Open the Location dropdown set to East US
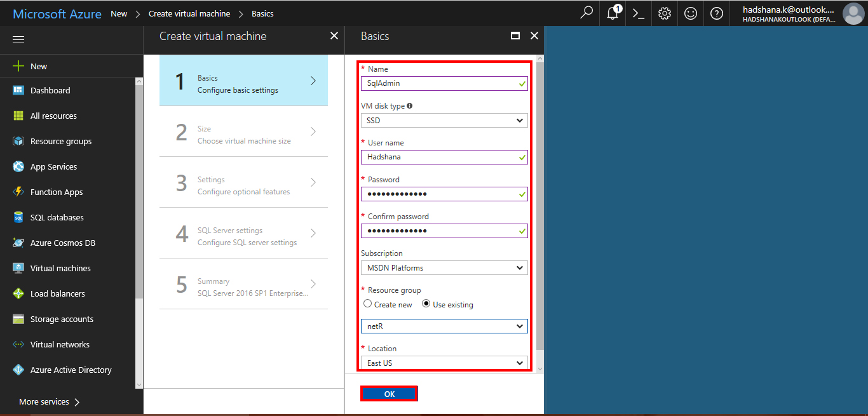Viewport: 868px width, 416px height. (x=444, y=362)
